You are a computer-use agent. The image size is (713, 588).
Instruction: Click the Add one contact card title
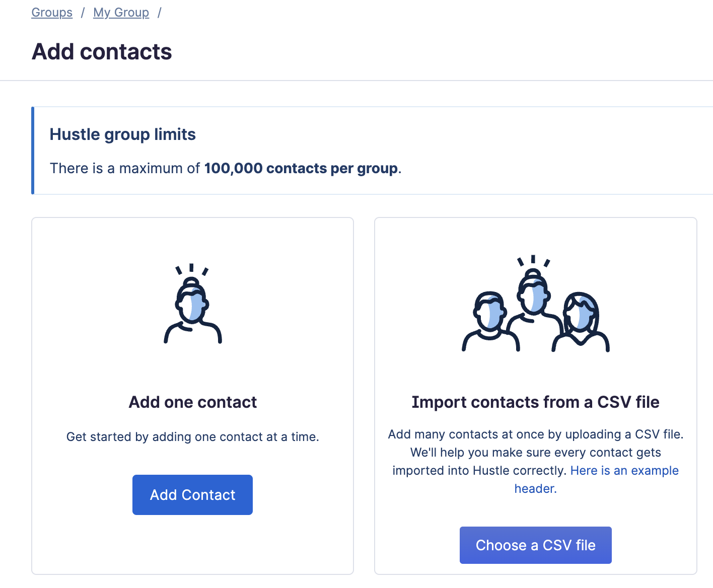point(193,402)
